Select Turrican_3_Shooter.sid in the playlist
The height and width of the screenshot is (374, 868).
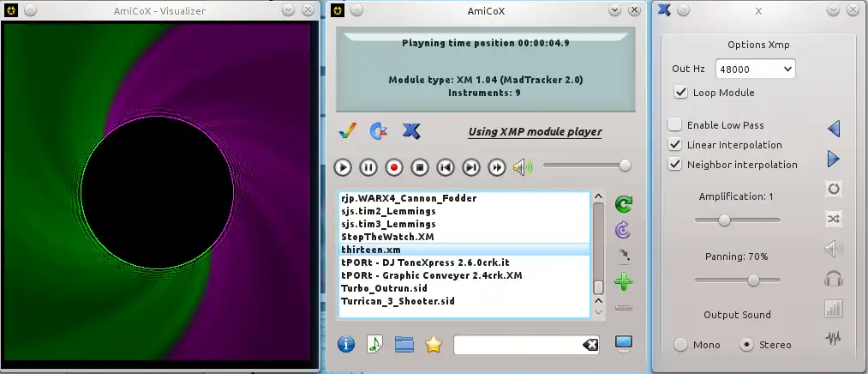point(464,301)
